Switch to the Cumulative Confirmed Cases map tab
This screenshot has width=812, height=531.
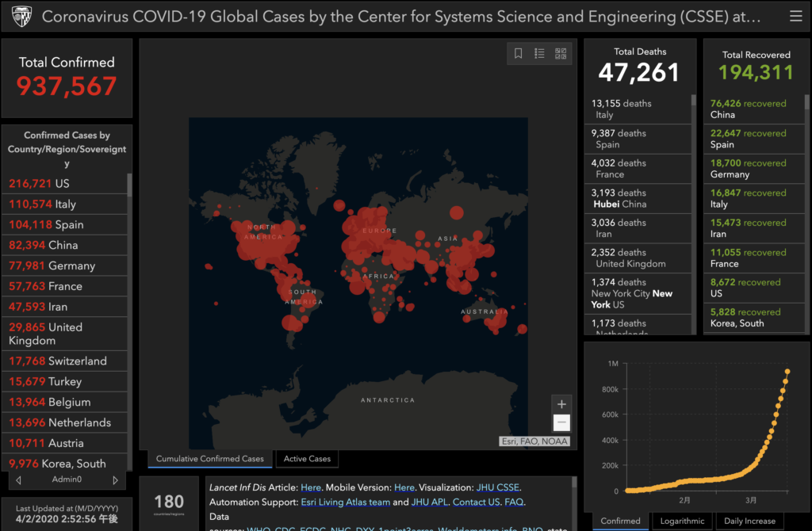(x=209, y=459)
